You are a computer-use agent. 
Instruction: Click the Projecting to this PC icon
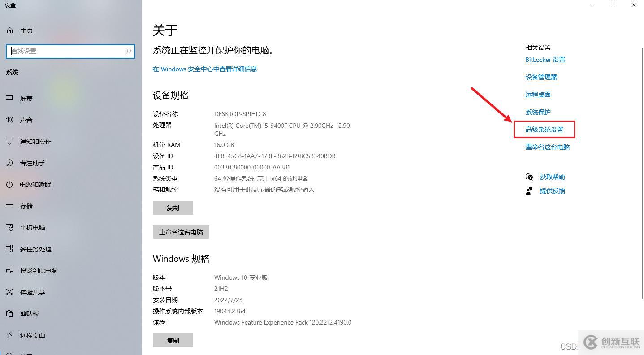9,270
